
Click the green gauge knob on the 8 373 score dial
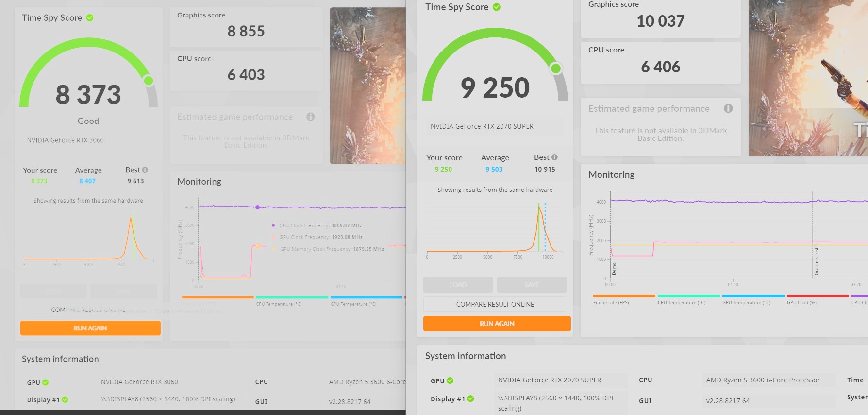[x=149, y=81]
